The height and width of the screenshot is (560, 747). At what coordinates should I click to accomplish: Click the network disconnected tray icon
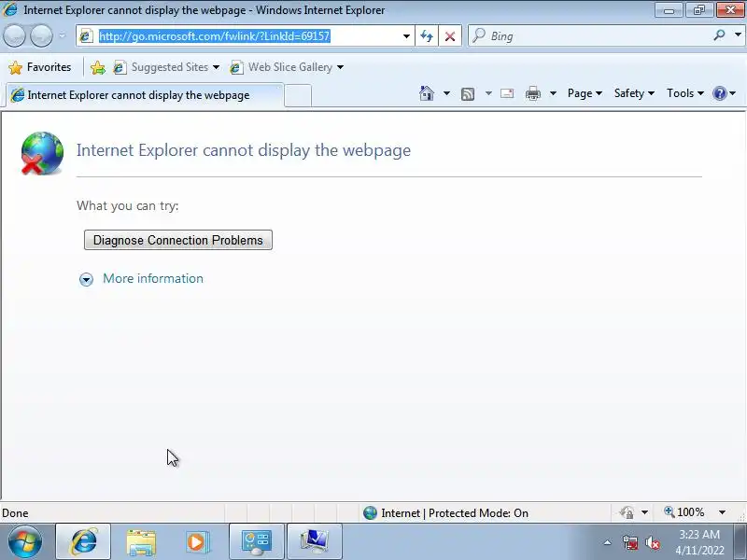[630, 542]
